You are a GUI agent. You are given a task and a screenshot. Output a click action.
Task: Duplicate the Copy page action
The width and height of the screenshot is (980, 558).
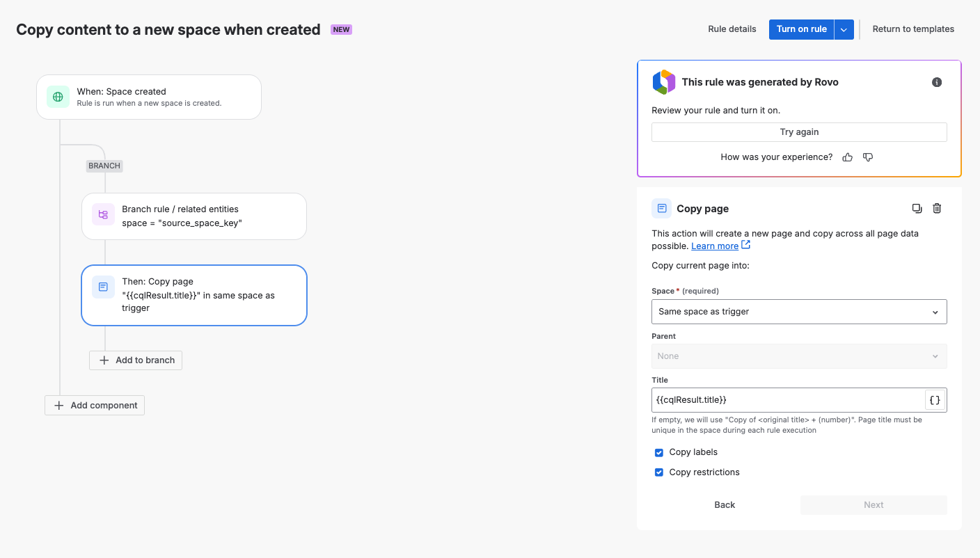click(917, 208)
